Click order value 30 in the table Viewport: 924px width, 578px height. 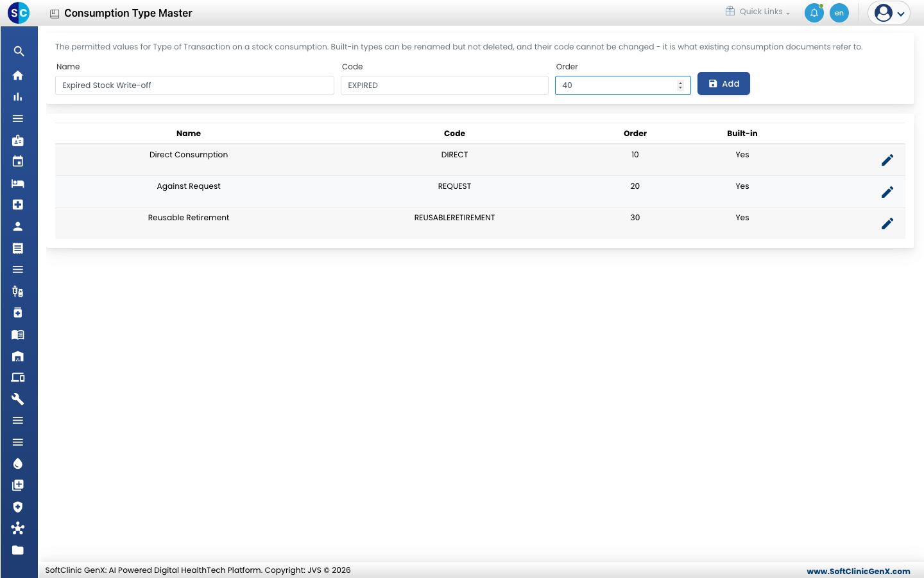click(x=635, y=218)
